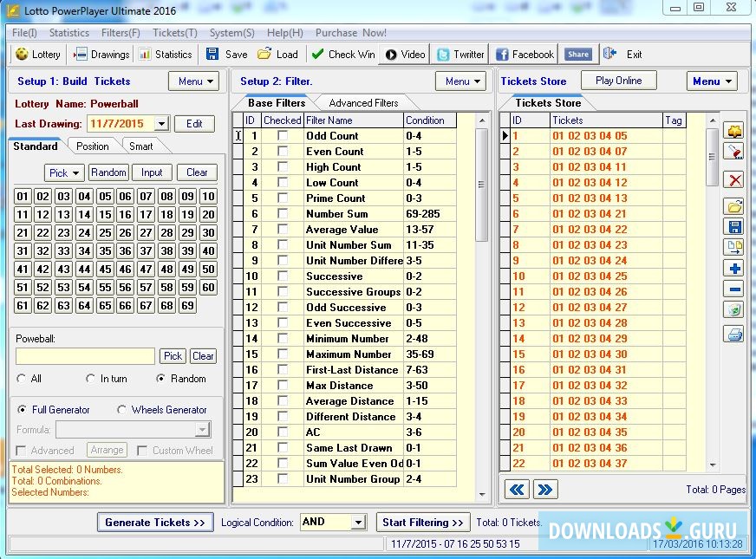Play the Video tutorial

(405, 55)
